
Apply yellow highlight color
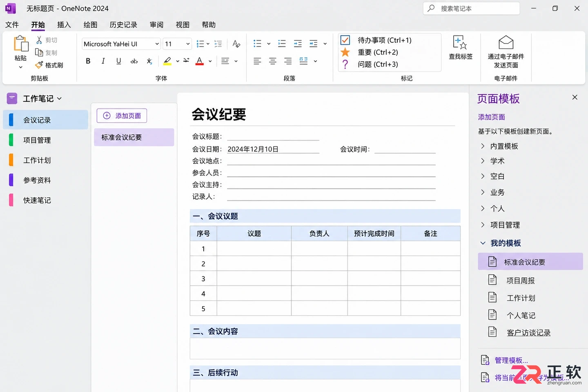[x=167, y=61]
